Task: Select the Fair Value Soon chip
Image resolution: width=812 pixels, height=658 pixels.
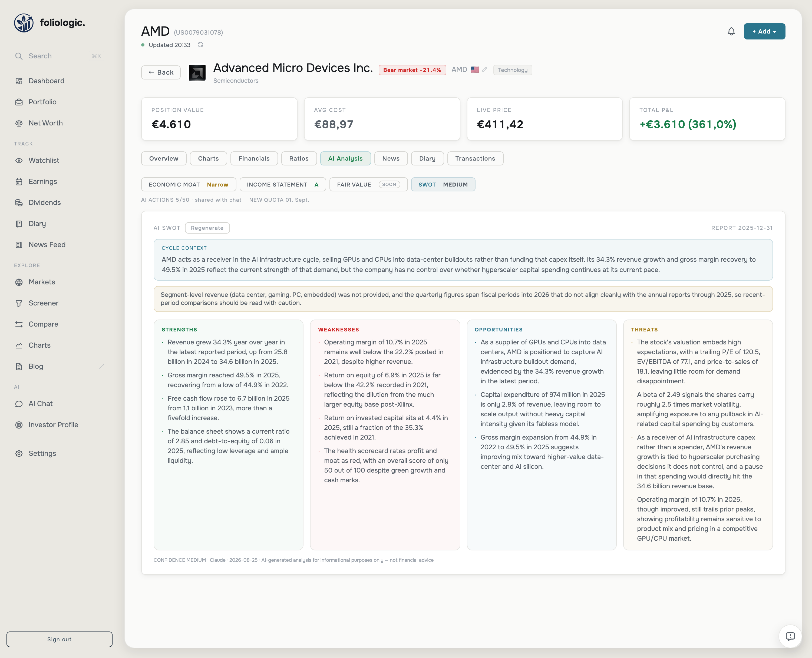Action: tap(368, 185)
